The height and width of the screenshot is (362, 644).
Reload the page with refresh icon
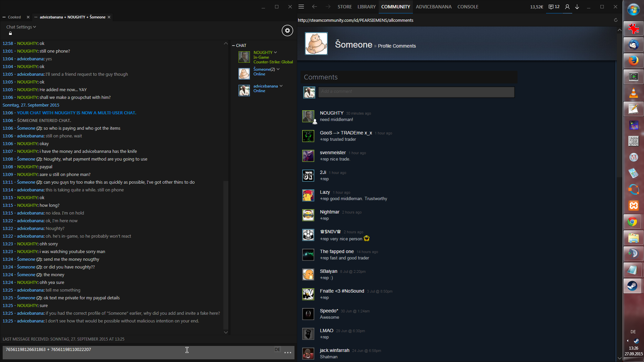tap(615, 20)
